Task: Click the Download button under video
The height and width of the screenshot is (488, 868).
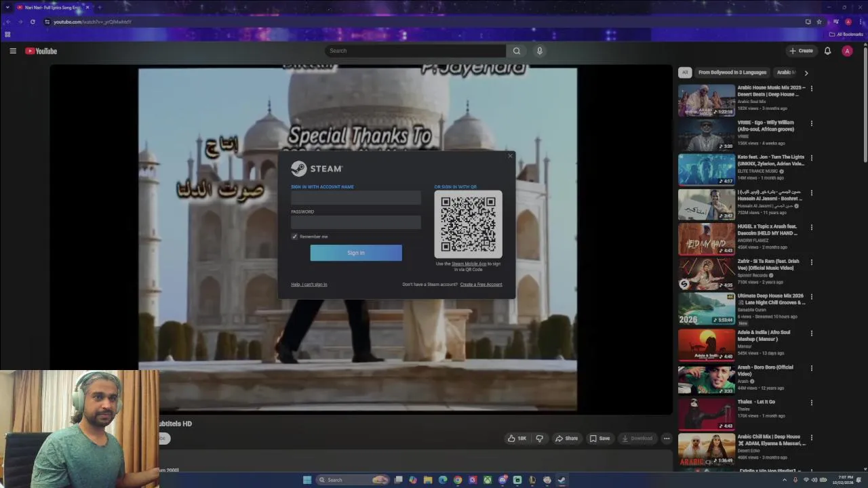Action: click(637, 439)
